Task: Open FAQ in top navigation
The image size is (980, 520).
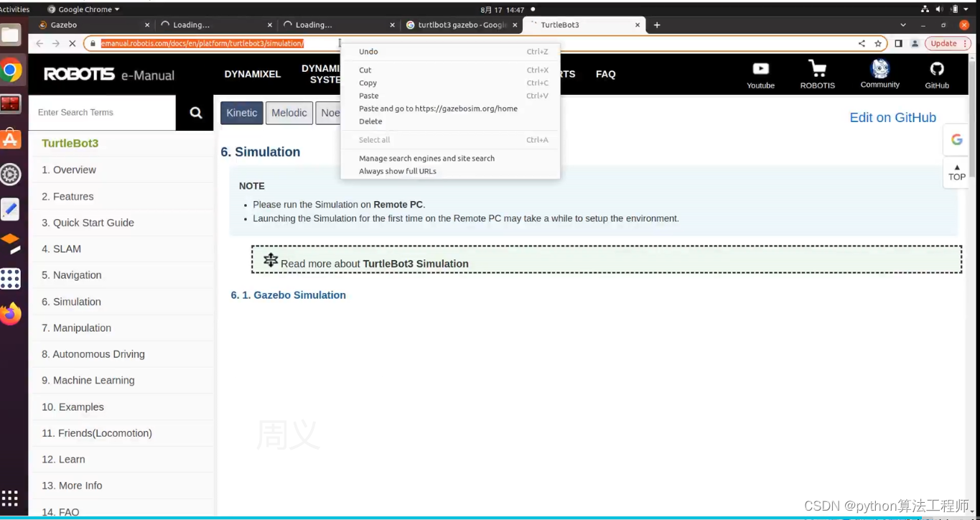Action: (x=606, y=74)
